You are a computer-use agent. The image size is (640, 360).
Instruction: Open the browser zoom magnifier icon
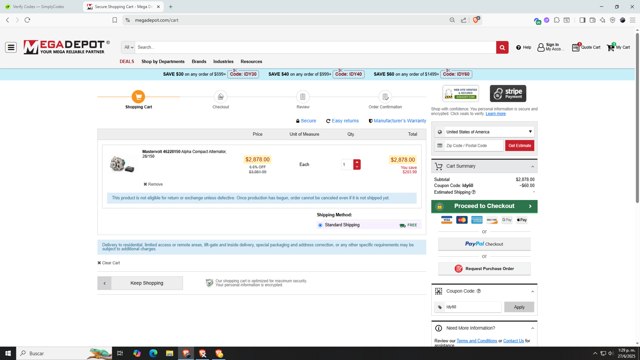click(452, 20)
